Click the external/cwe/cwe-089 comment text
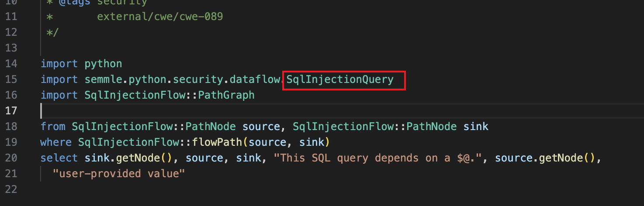The width and height of the screenshot is (644, 206). point(160,16)
